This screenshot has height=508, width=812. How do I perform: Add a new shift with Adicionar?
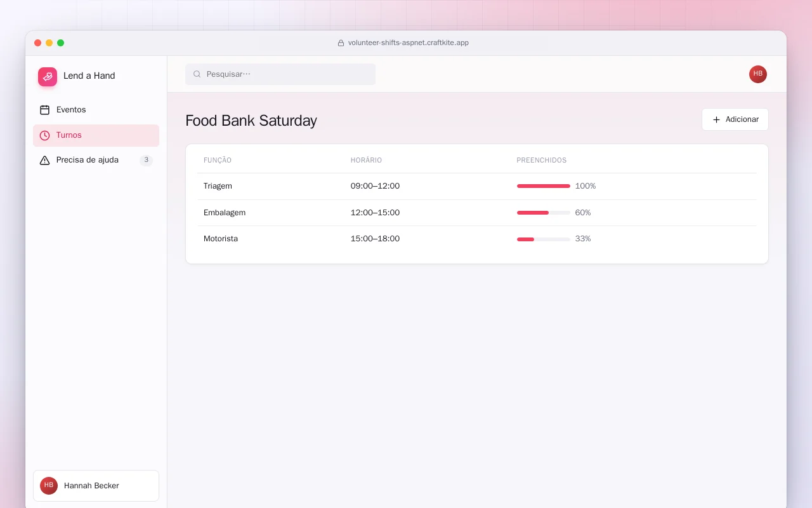tap(735, 119)
